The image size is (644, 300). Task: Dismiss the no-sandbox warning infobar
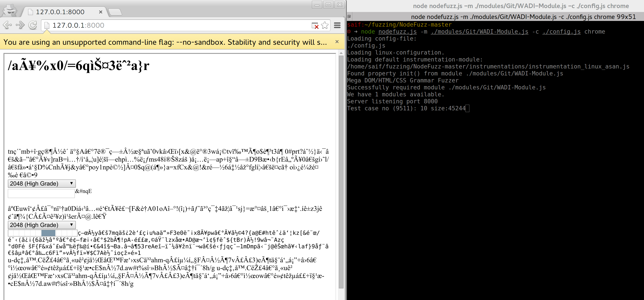click(x=337, y=42)
